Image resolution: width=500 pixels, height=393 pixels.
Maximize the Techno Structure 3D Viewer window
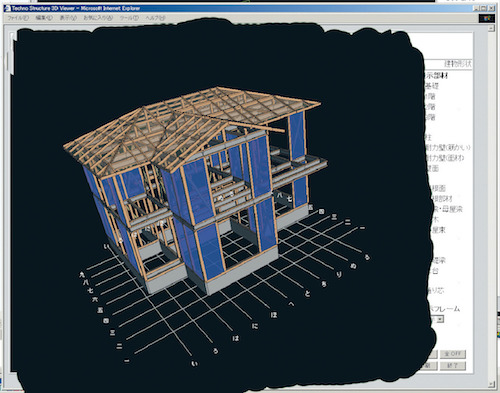click(484, 8)
